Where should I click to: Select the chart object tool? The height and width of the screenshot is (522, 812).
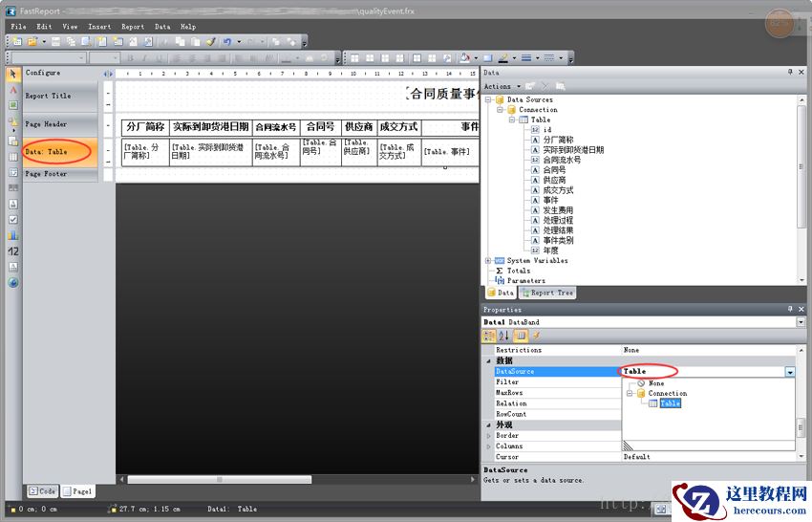coord(12,234)
